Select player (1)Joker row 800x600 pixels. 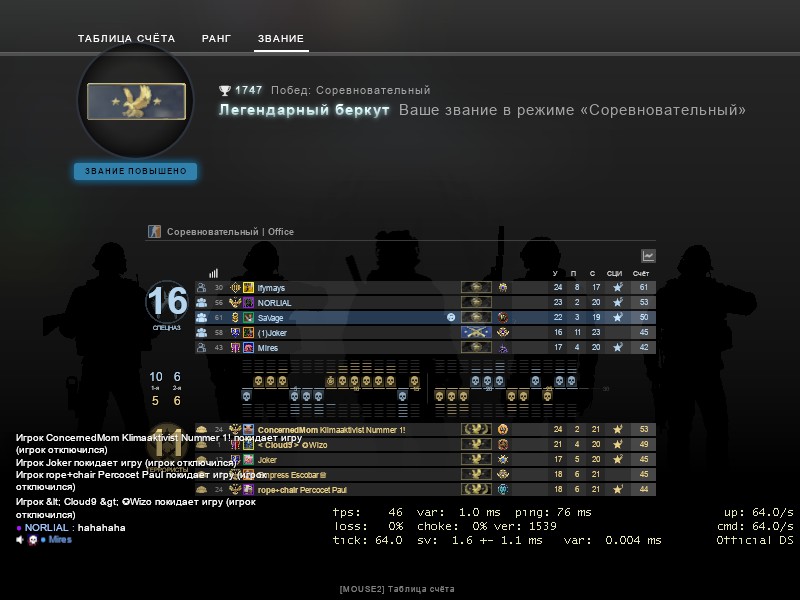(x=425, y=333)
